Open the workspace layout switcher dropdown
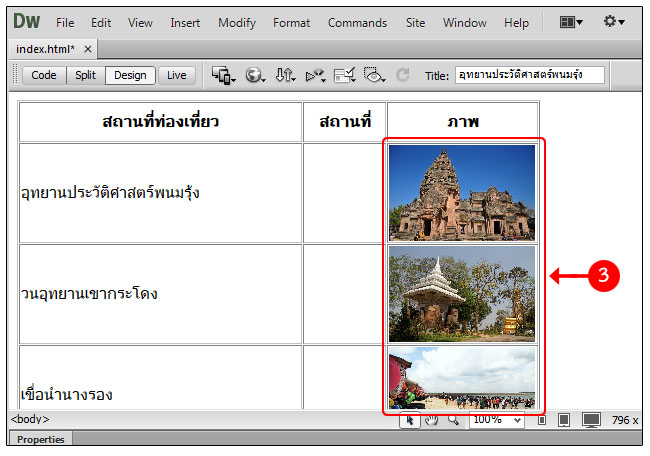This screenshot has width=650, height=456. [x=571, y=21]
